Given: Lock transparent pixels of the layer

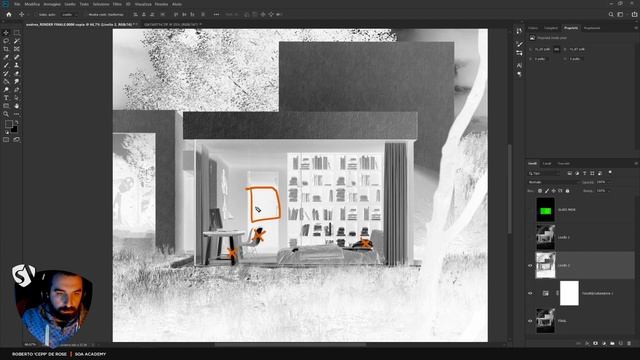Looking at the screenshot, I should (x=540, y=191).
